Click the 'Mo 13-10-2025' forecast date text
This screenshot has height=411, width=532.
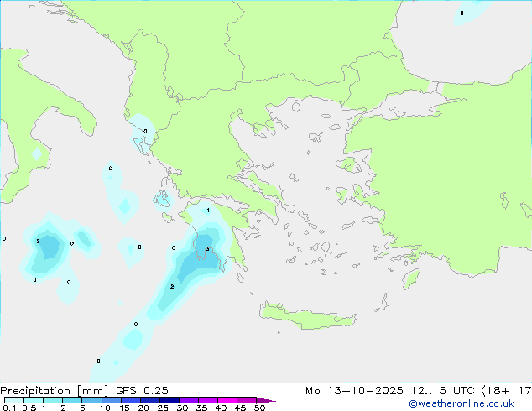coord(354,391)
